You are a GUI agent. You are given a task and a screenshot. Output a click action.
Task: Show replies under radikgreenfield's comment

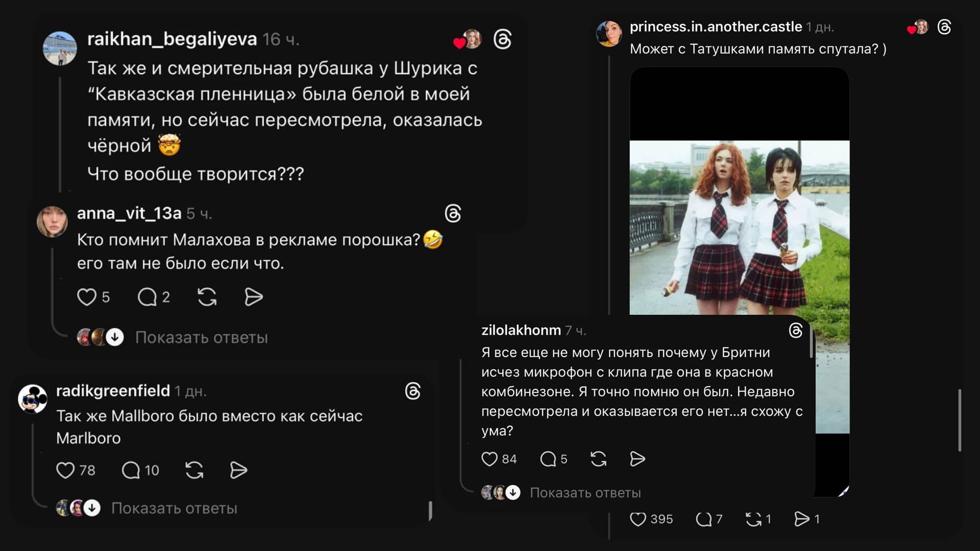pyautogui.click(x=174, y=509)
